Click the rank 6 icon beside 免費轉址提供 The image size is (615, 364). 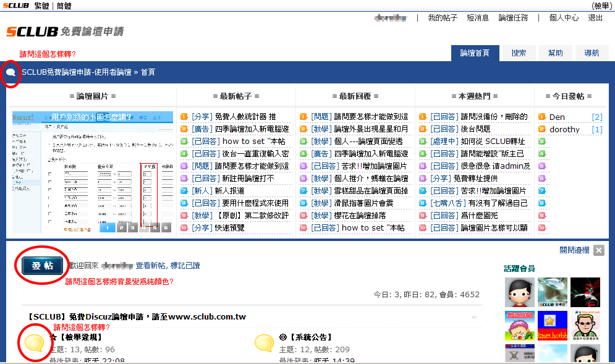[422, 179]
